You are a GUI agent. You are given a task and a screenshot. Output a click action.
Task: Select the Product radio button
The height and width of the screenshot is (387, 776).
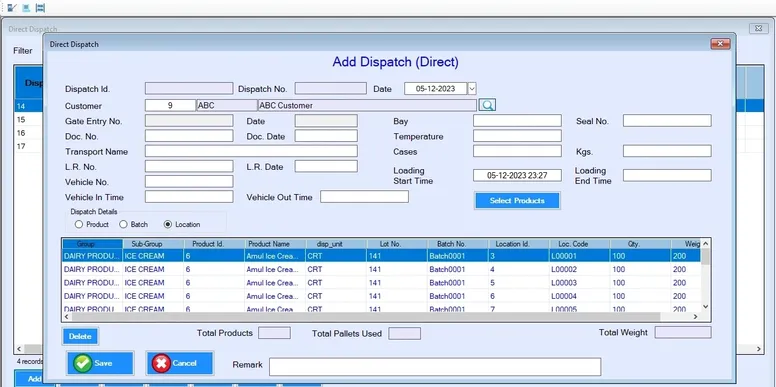(79, 224)
